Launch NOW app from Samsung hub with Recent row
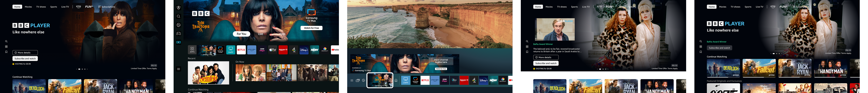Screen dimensions: 868x93 point(314,50)
